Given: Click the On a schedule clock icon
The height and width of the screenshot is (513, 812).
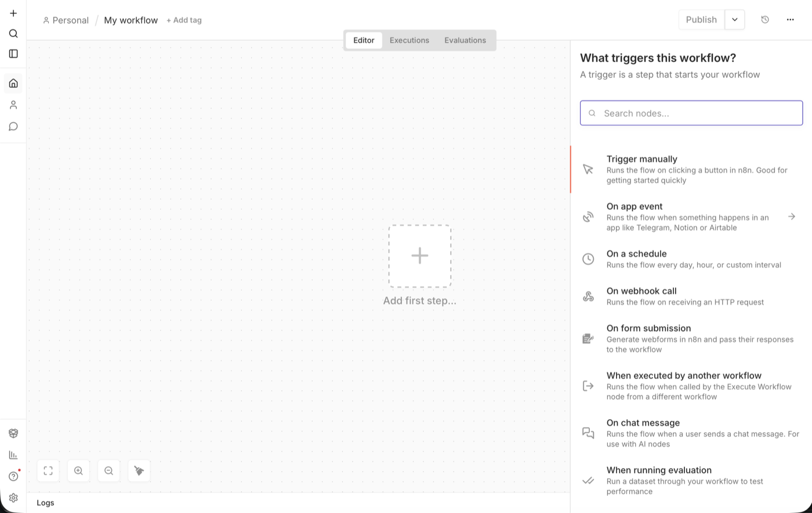Looking at the screenshot, I should pyautogui.click(x=588, y=259).
